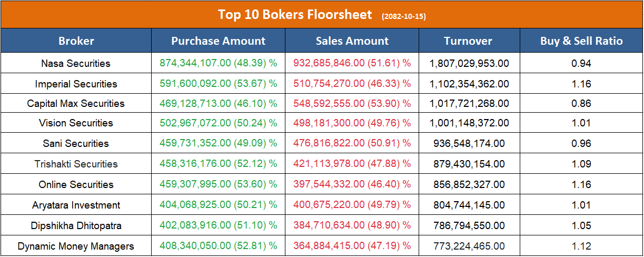Select the Buy & Sell Ratio header
This screenshot has height=257, width=644.
coord(581,41)
